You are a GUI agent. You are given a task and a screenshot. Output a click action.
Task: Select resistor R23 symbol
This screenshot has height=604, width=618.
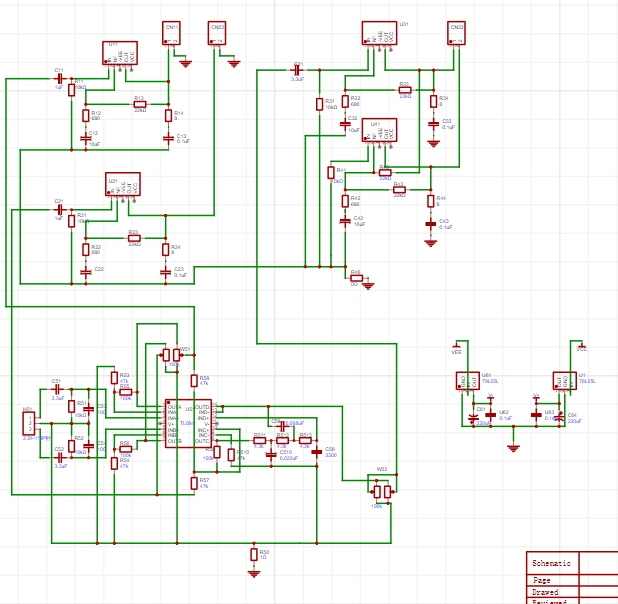click(134, 238)
